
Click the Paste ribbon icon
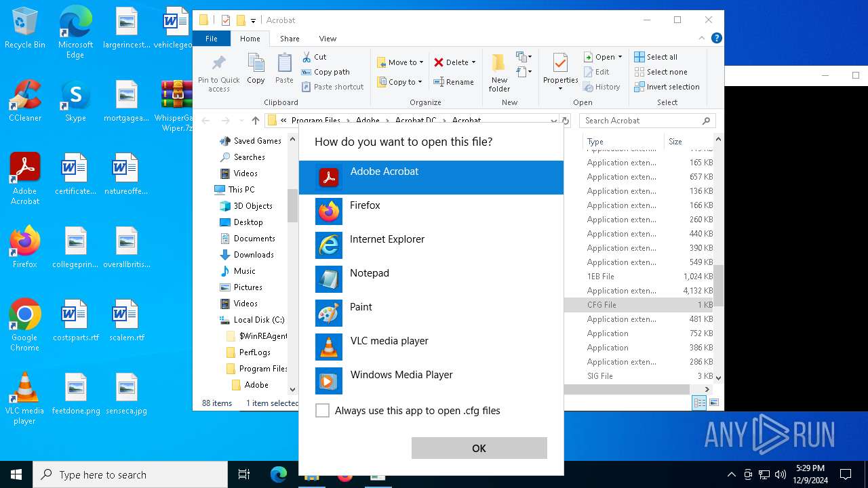[x=284, y=69]
